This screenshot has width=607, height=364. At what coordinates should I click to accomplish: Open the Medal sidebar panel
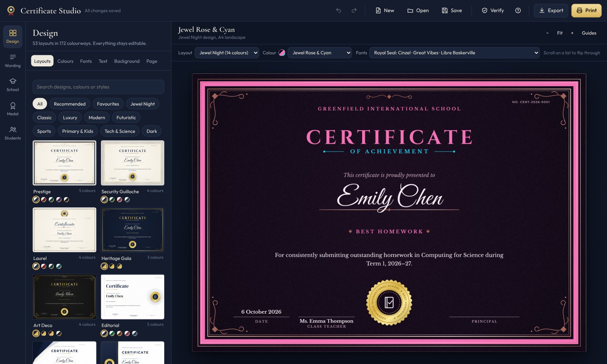(x=13, y=109)
